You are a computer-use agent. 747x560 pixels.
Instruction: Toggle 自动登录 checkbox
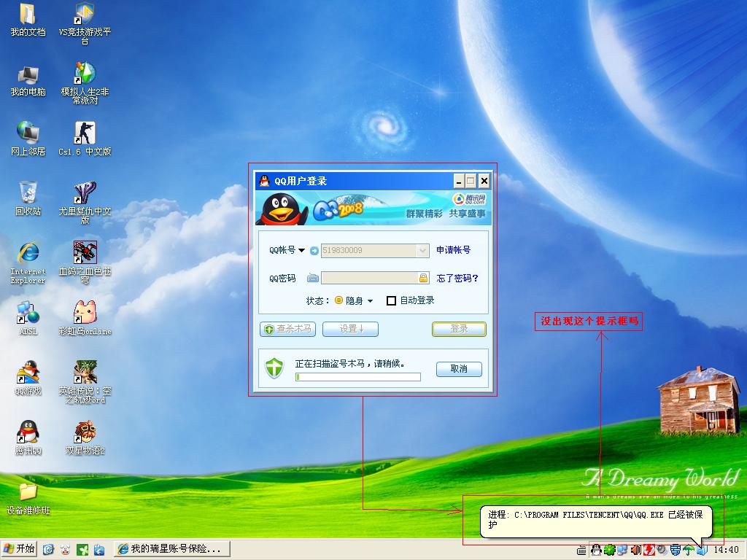(391, 300)
